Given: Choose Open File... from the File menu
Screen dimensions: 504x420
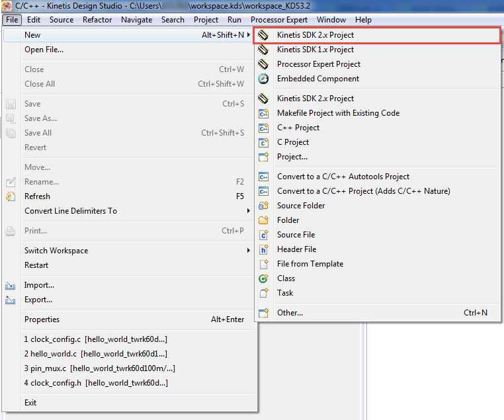Looking at the screenshot, I should click(x=129, y=50).
